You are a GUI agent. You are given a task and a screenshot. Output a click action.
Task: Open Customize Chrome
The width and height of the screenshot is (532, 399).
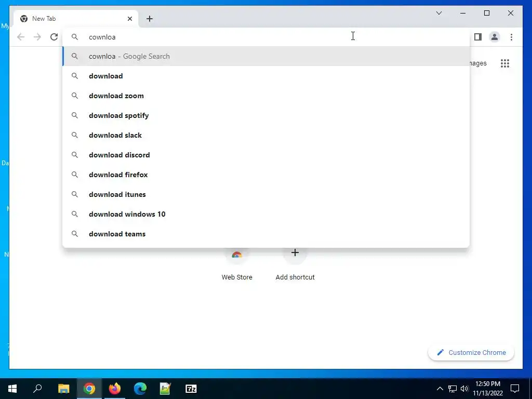(x=471, y=353)
